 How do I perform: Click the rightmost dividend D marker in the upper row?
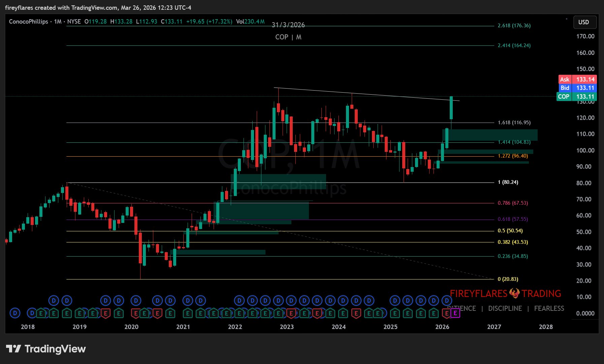click(x=447, y=300)
